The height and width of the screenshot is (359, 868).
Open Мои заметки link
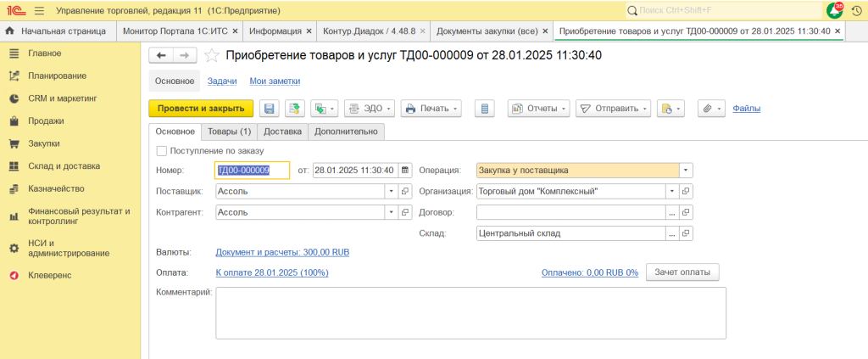coord(275,81)
